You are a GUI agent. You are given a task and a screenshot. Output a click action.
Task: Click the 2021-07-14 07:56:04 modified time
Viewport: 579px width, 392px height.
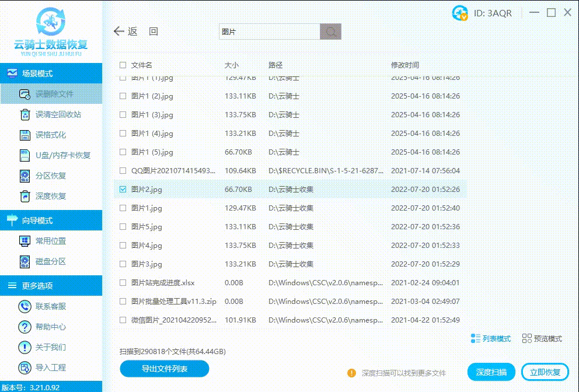[425, 170]
